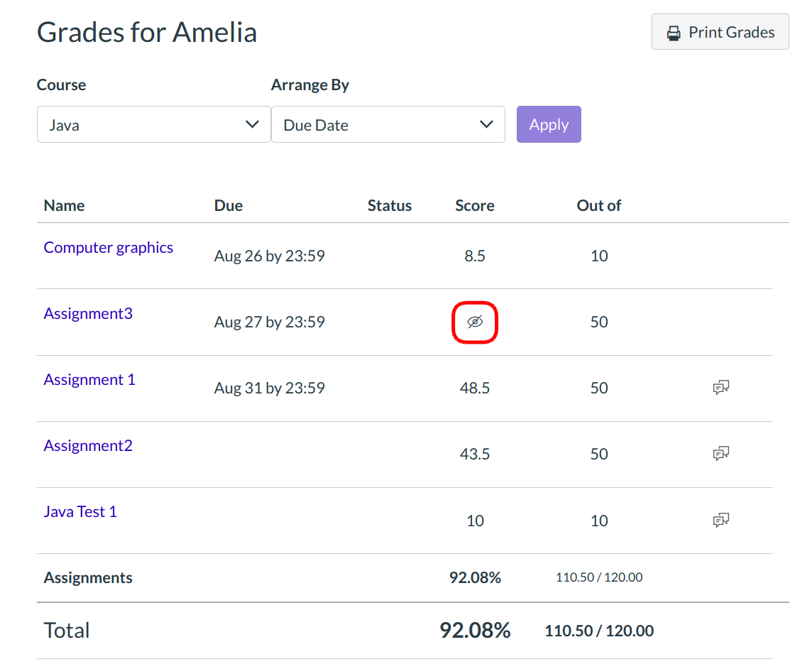The width and height of the screenshot is (812, 669).
Task: Open the Assignment2 link
Action: tap(88, 446)
